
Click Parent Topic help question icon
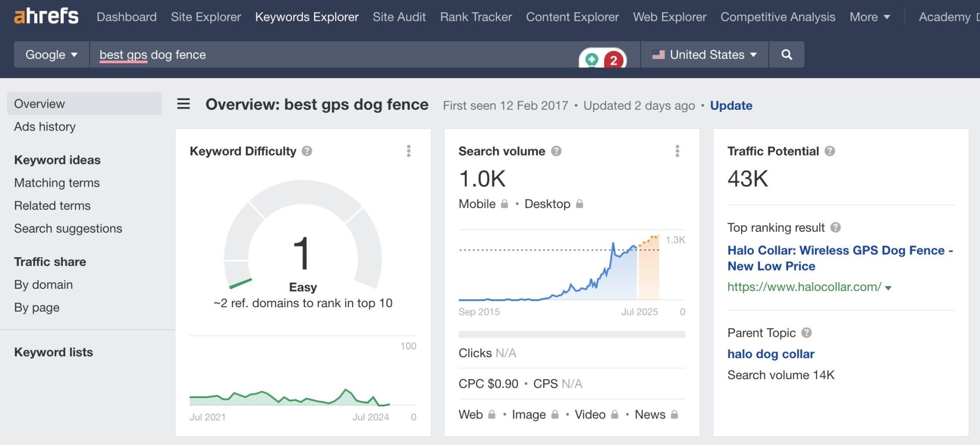(x=806, y=333)
